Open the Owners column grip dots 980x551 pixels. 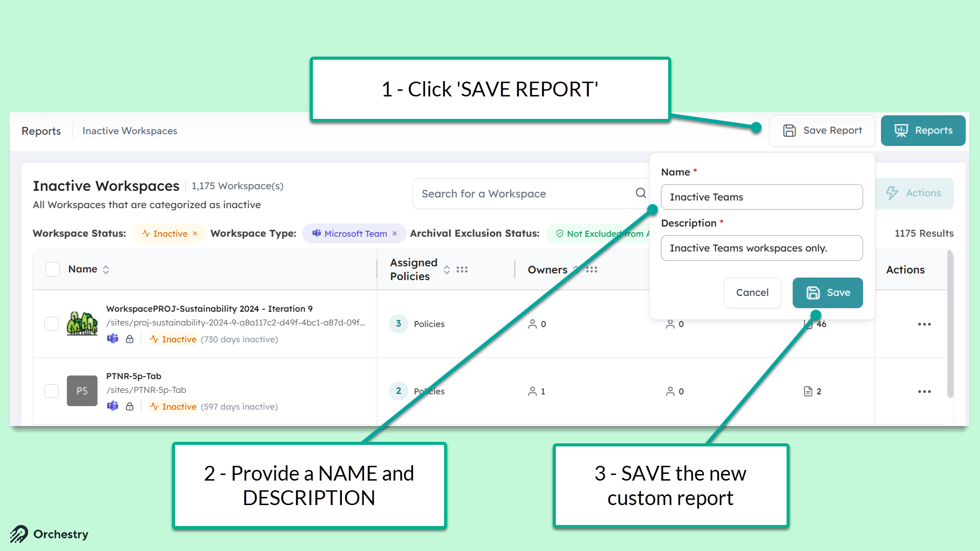click(x=592, y=269)
